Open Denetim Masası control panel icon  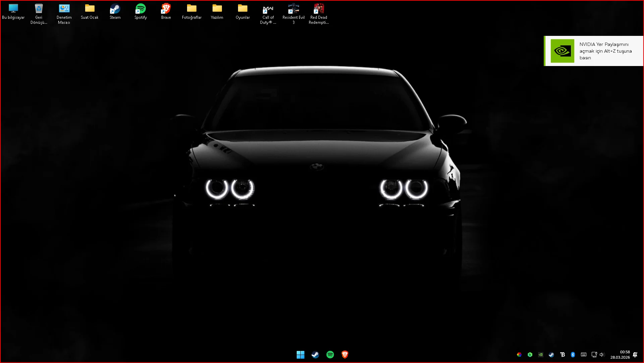[x=64, y=13]
